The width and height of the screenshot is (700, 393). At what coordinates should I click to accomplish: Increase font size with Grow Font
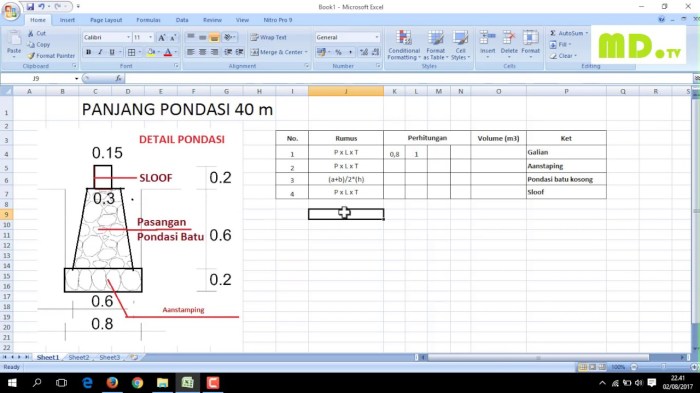click(x=162, y=38)
